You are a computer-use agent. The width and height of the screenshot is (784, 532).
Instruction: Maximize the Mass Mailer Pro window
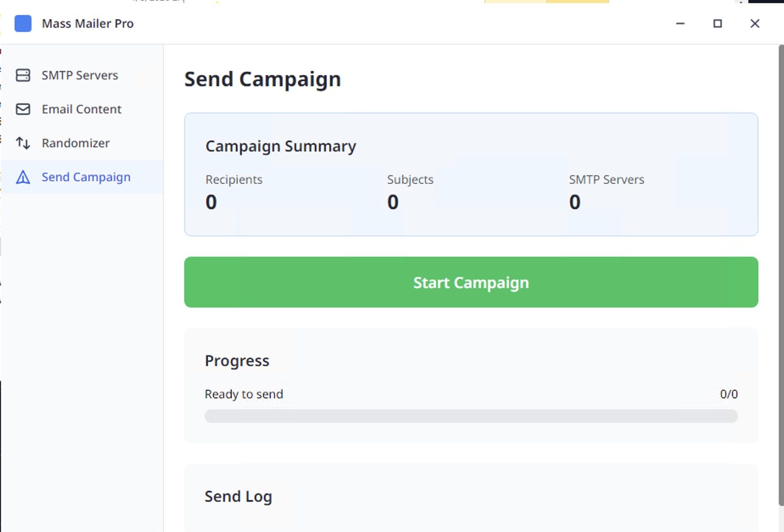pyautogui.click(x=718, y=24)
